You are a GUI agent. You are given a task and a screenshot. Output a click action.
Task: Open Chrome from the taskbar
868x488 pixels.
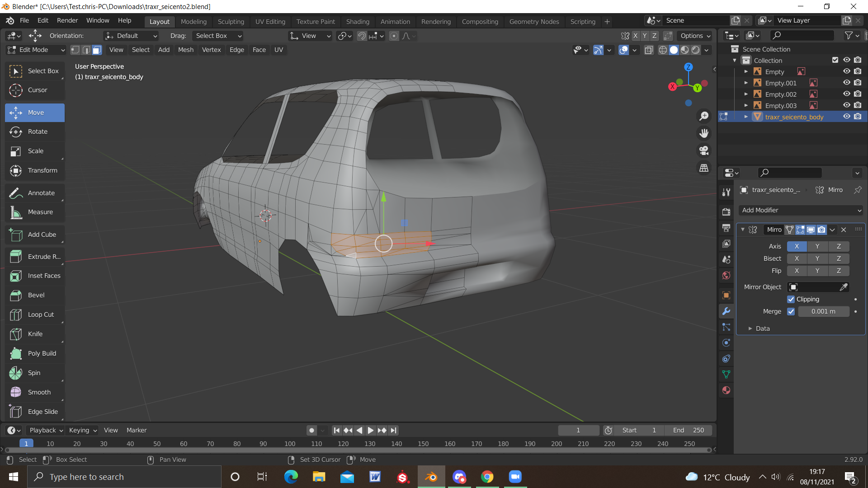(487, 477)
